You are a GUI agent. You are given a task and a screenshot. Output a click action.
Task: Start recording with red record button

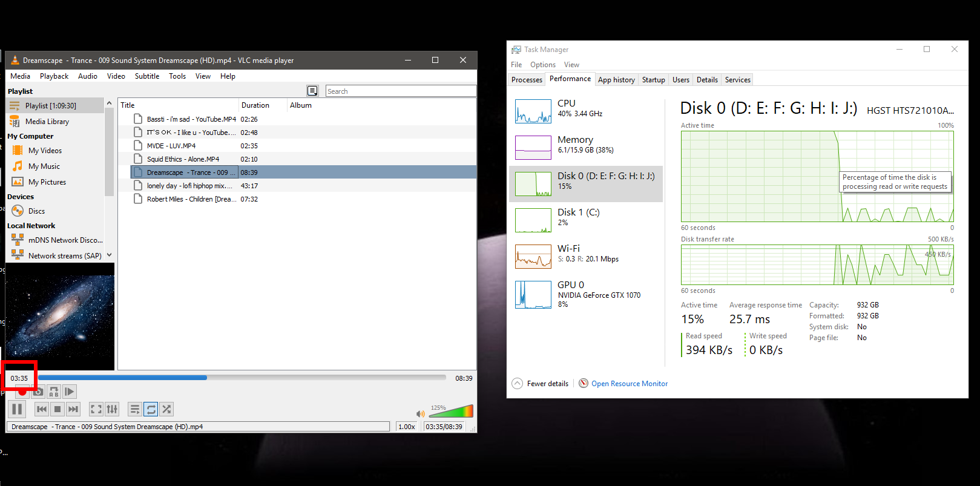pyautogui.click(x=22, y=392)
